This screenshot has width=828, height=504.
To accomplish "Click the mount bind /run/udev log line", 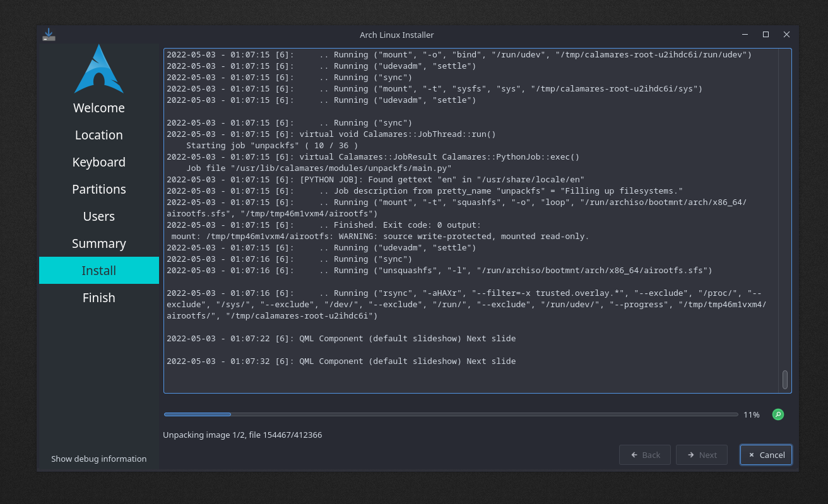I will click(459, 55).
